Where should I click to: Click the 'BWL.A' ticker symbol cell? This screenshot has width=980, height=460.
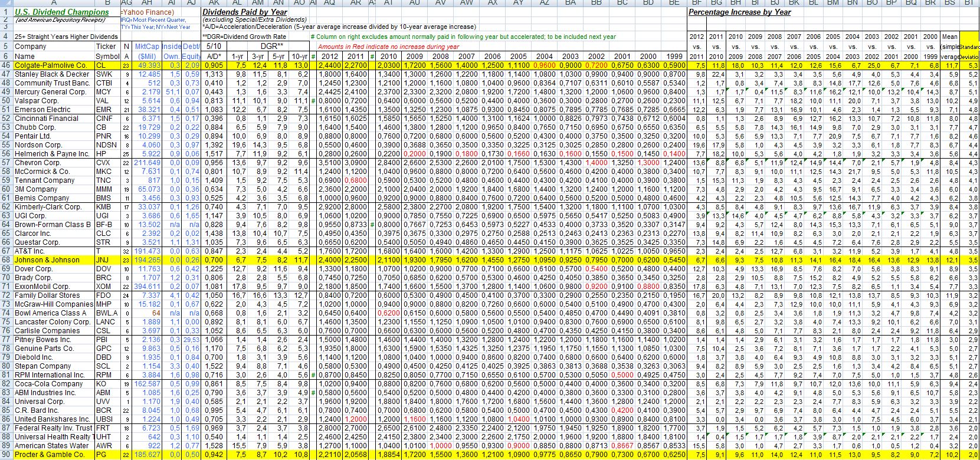click(107, 313)
